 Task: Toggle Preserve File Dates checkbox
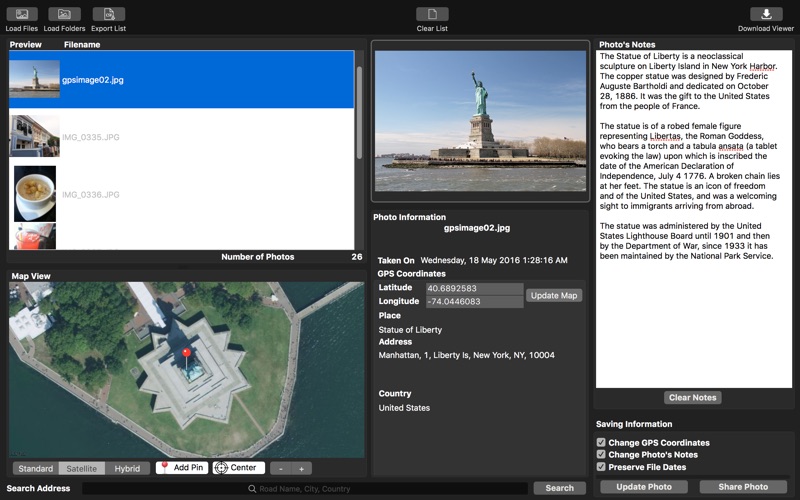click(x=601, y=466)
